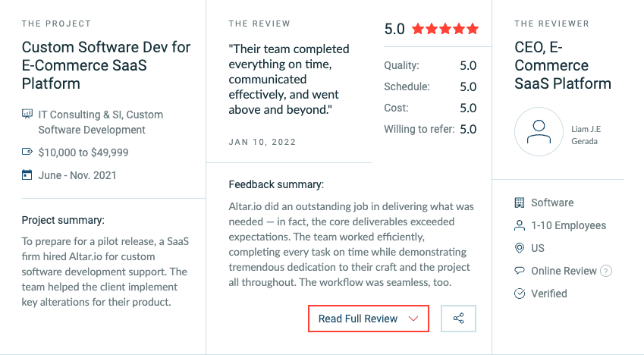Click the 1-10 Employees label
The height and width of the screenshot is (355, 644).
pos(568,225)
